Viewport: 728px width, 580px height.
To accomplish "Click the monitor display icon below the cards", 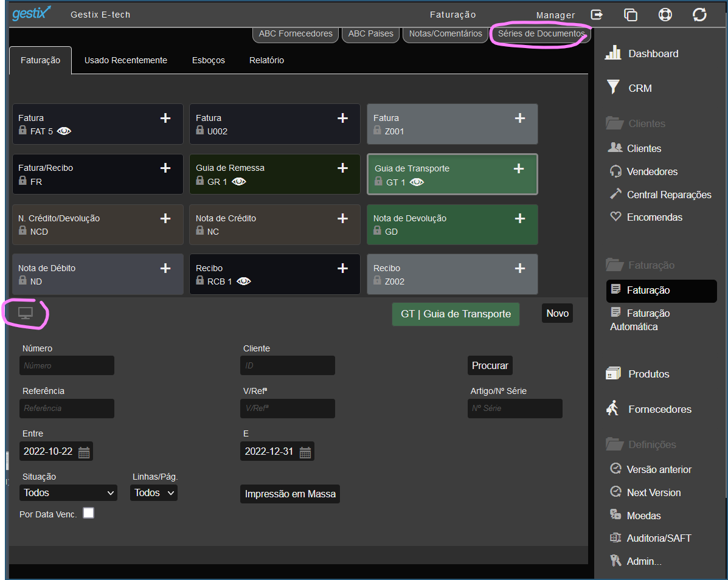I will point(26,313).
